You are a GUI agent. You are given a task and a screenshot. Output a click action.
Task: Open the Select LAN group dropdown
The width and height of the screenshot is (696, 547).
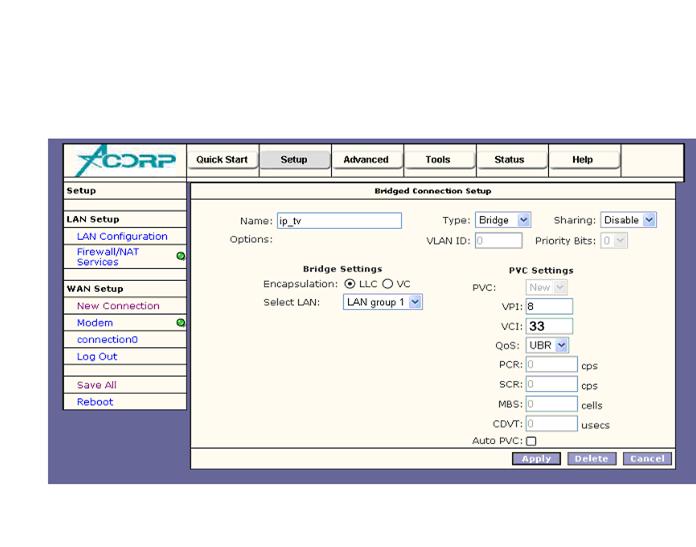click(x=383, y=301)
